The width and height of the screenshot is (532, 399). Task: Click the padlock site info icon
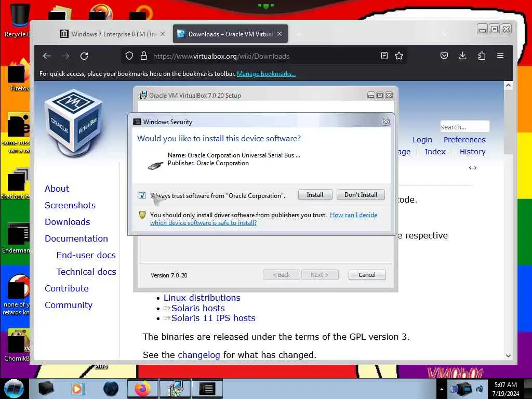(x=144, y=56)
